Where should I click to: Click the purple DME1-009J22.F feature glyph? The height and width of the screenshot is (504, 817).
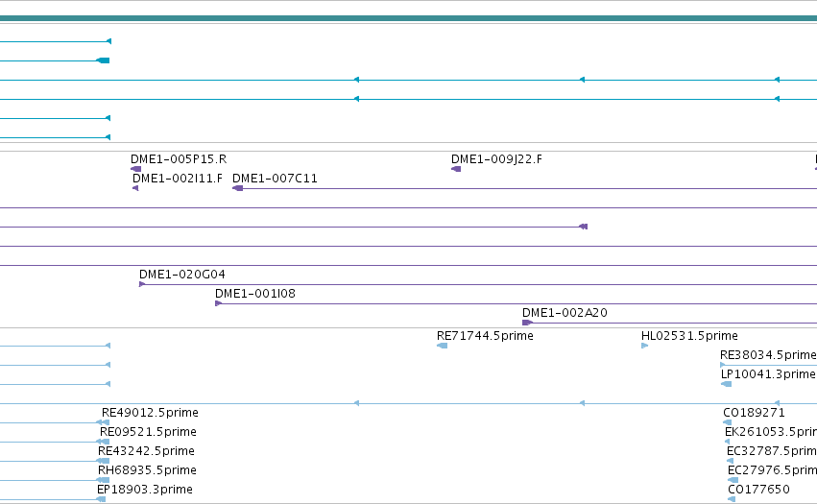pyautogui.click(x=456, y=169)
